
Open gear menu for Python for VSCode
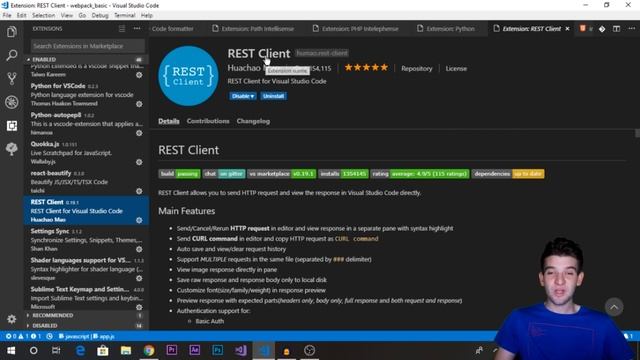tap(139, 104)
